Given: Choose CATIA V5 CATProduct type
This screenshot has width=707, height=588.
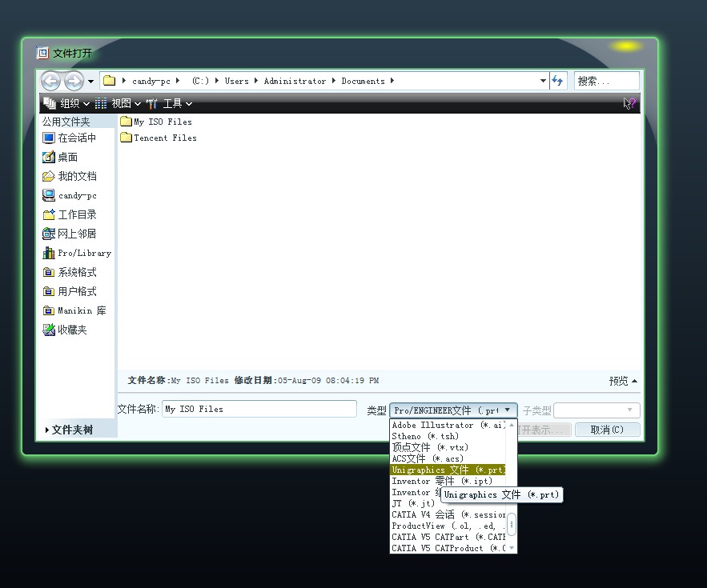Looking at the screenshot, I should point(448,548).
